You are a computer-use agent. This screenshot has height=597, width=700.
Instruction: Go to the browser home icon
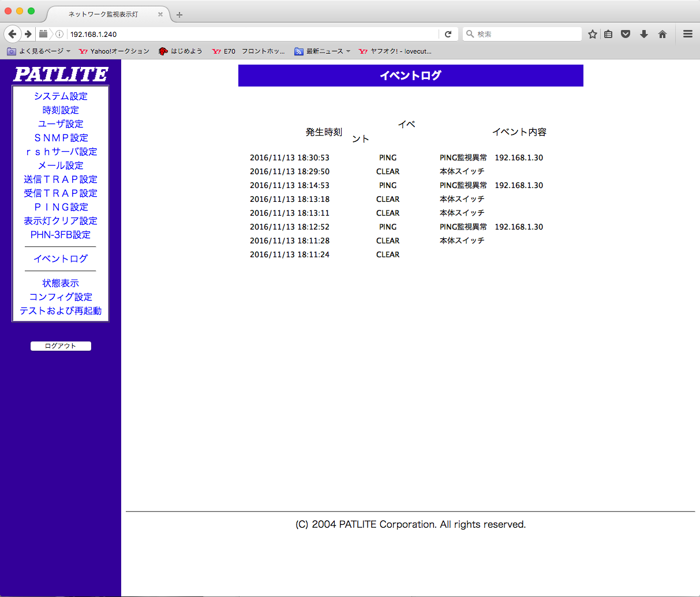(x=662, y=34)
